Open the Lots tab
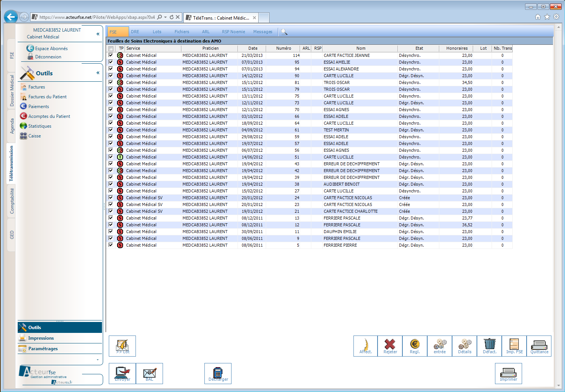565x392 pixels. 157,32
